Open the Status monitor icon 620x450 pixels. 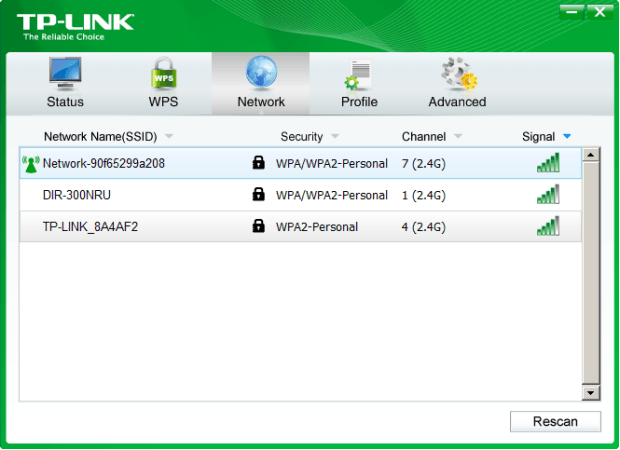point(65,74)
